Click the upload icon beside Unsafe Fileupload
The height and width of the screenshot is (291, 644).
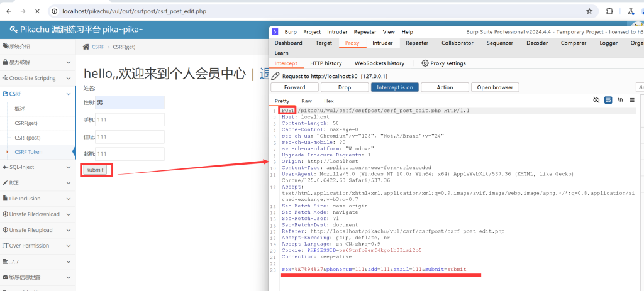pyautogui.click(x=6, y=230)
